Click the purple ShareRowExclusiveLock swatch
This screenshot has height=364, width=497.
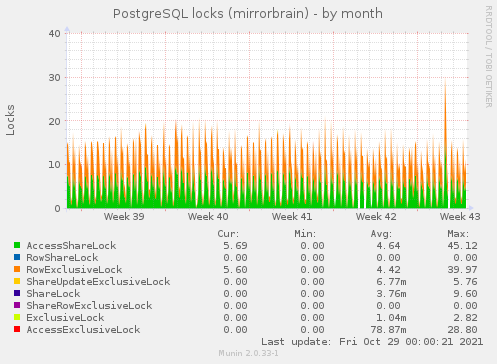17,305
